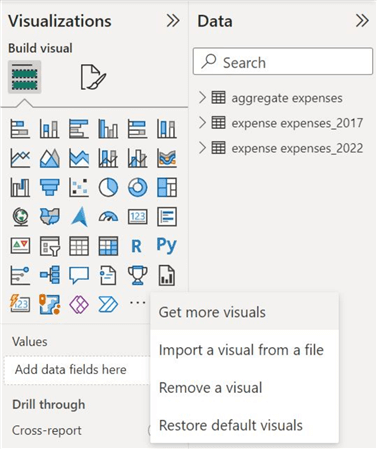Insert a Stacked area chart visual
Image resolution: width=377 pixels, height=449 pixels.
pos(79,158)
